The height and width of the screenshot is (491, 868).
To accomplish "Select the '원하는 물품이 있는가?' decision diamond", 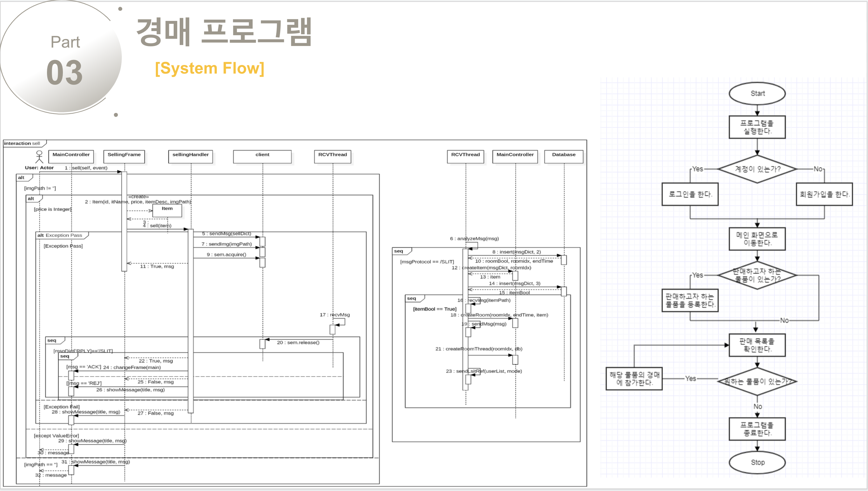I will (x=757, y=381).
